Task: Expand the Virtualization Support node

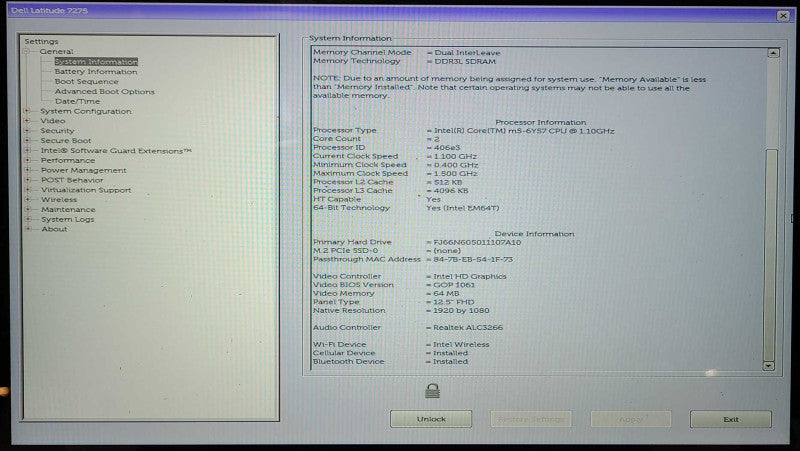Action: click(x=28, y=190)
